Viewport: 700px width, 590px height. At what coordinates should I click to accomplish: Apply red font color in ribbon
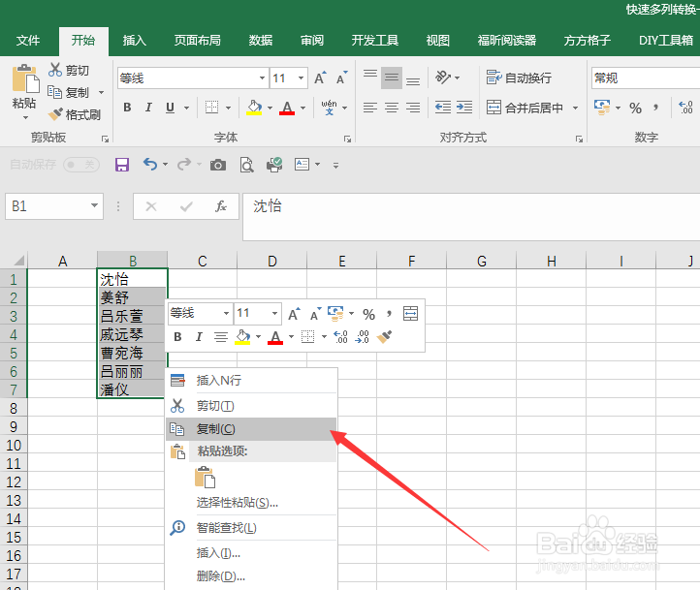287,108
